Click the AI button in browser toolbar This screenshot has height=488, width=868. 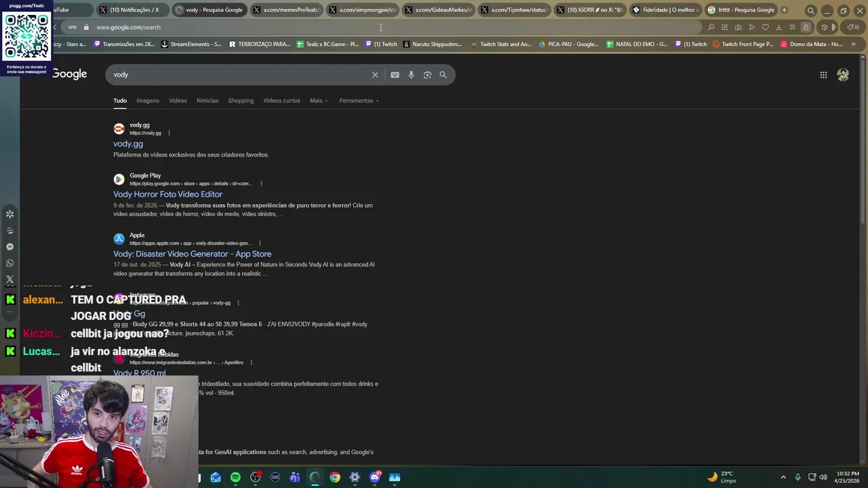[x=853, y=27]
